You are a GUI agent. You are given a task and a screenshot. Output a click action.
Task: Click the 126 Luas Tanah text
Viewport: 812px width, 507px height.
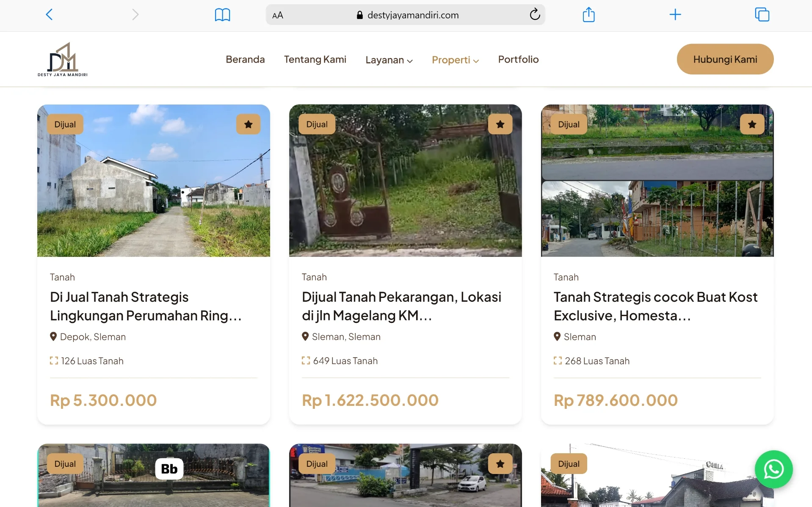tap(92, 361)
